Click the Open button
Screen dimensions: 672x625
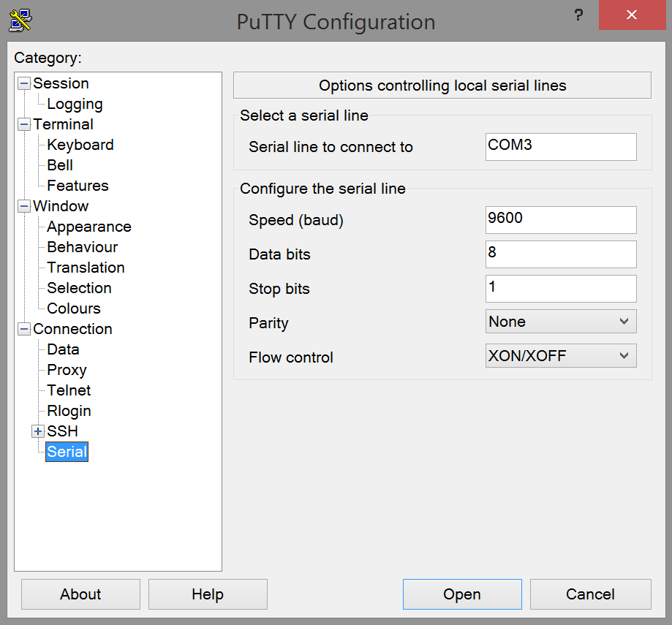[x=462, y=594]
